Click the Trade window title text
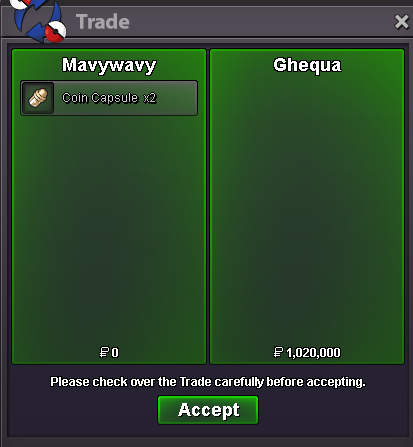Viewport: 413px width, 447px height. point(103,22)
